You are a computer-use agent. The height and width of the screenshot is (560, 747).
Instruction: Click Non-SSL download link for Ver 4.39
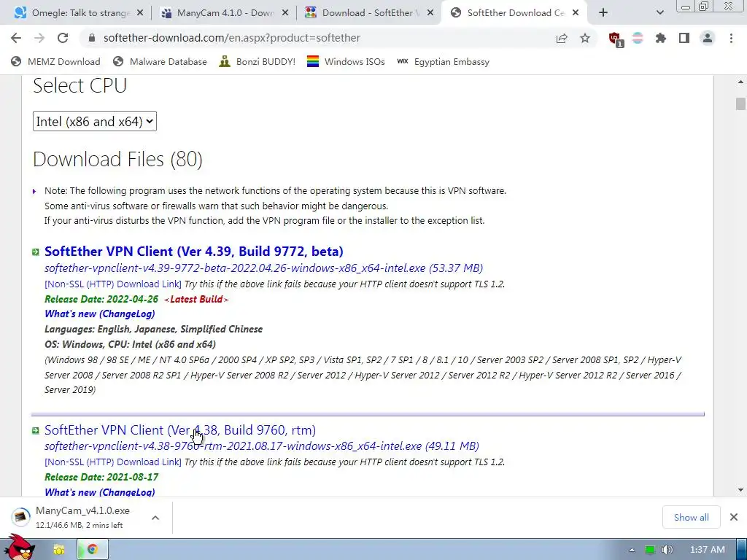click(x=113, y=284)
